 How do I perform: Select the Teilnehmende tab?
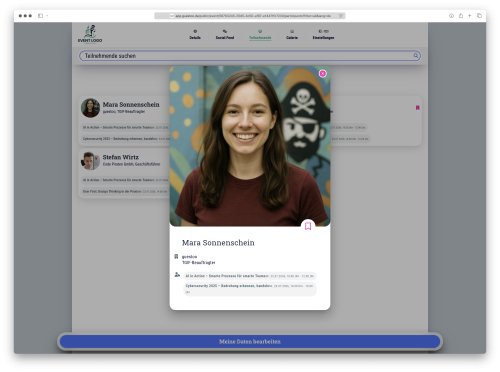coord(260,35)
